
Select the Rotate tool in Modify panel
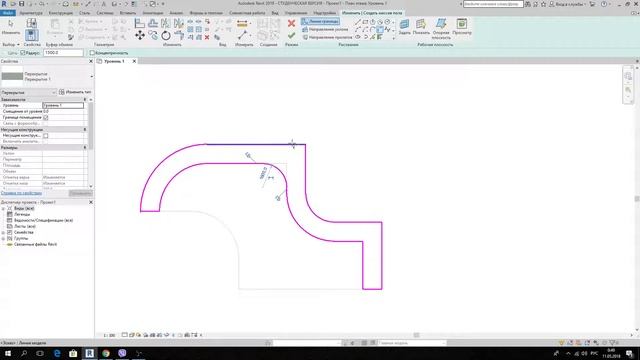tap(166, 36)
